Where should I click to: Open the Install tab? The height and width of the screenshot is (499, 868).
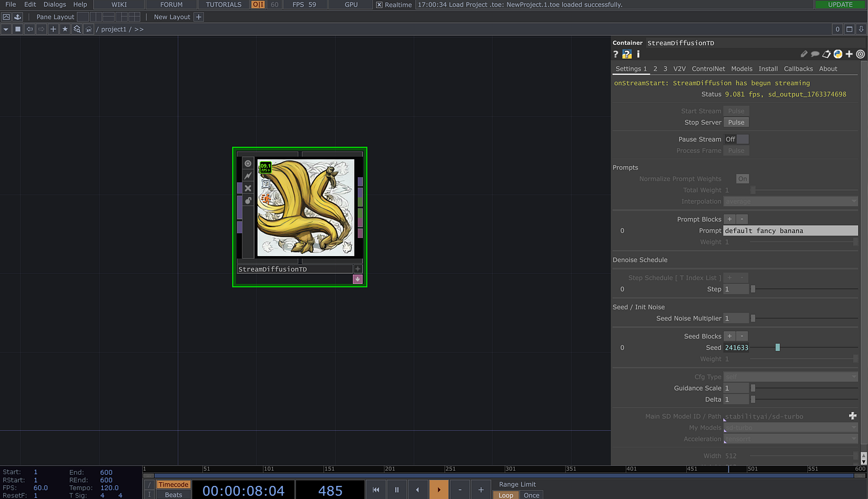coord(768,69)
